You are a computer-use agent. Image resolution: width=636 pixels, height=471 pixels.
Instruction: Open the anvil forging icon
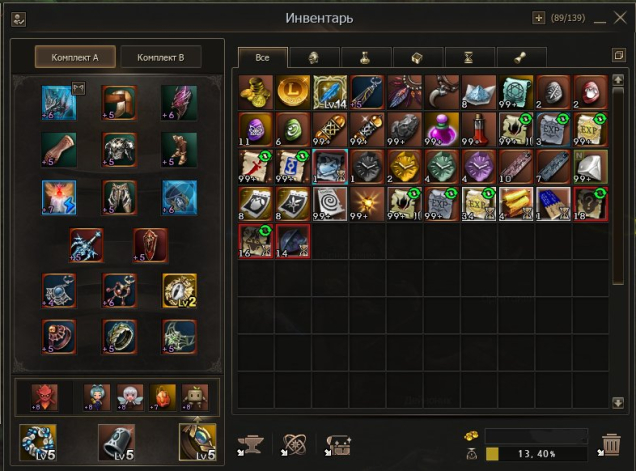(x=250, y=445)
